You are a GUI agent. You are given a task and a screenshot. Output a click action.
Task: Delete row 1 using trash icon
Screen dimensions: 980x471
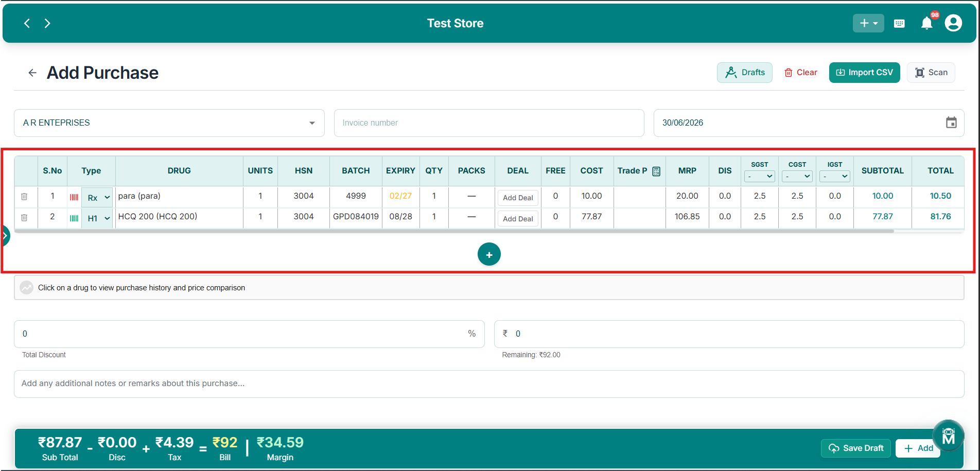24,197
